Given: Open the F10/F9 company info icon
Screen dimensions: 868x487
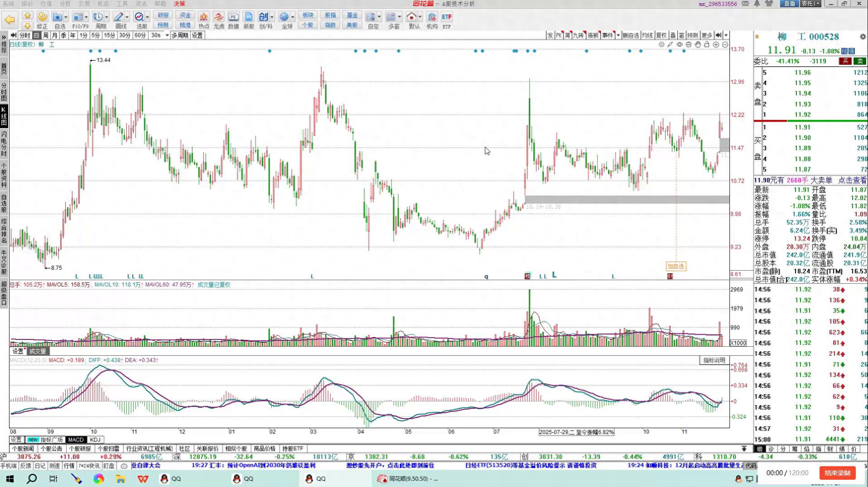Looking at the screenshot, I should click(77, 17).
